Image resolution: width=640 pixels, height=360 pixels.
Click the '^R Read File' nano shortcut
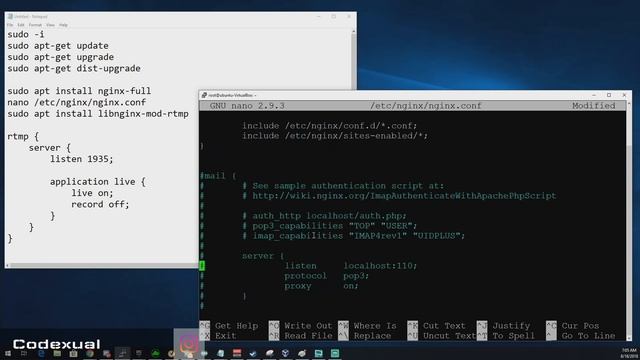click(x=301, y=336)
